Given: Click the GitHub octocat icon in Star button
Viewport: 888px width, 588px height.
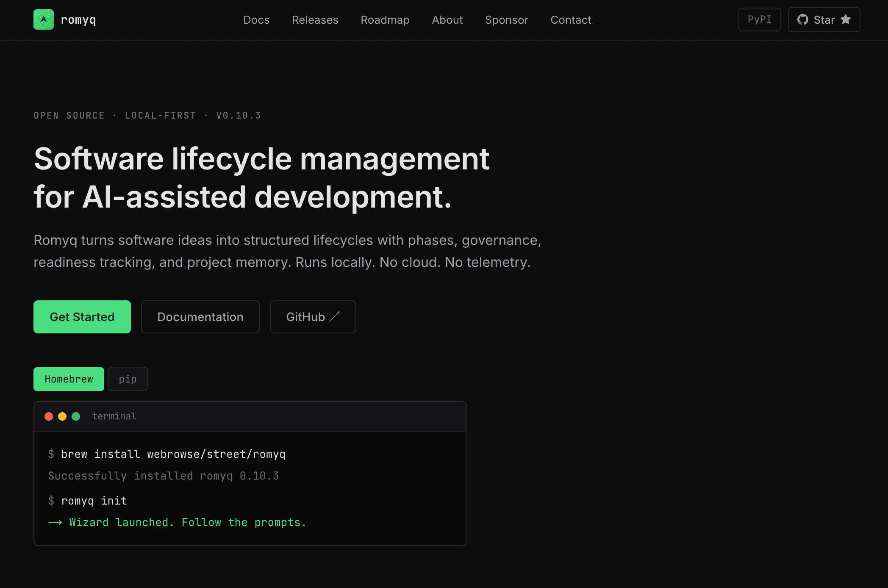Looking at the screenshot, I should pyautogui.click(x=802, y=19).
